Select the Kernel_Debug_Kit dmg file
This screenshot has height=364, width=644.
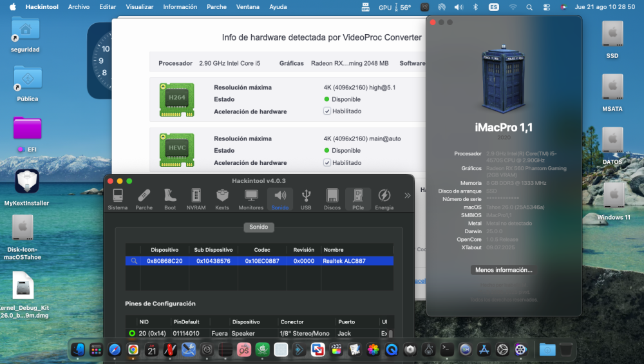coord(23,294)
